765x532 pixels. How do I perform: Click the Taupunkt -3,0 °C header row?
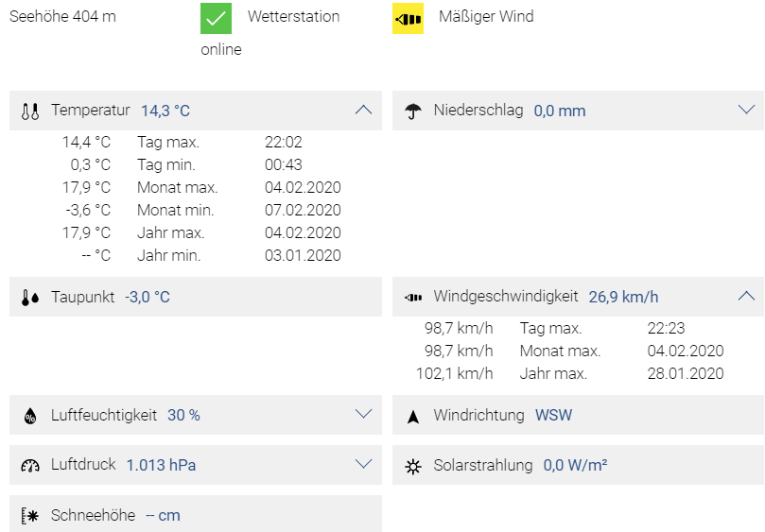pos(196,297)
